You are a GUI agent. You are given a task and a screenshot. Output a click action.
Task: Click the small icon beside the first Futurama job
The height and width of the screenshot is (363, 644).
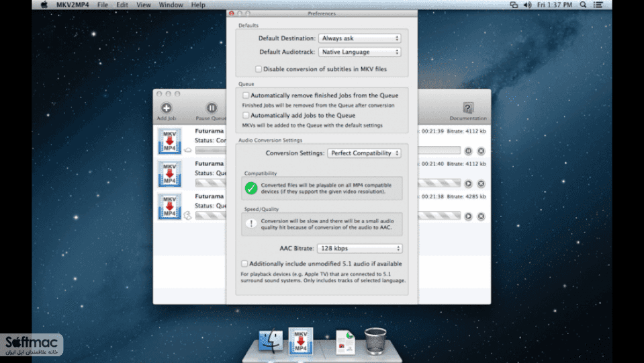pyautogui.click(x=188, y=151)
